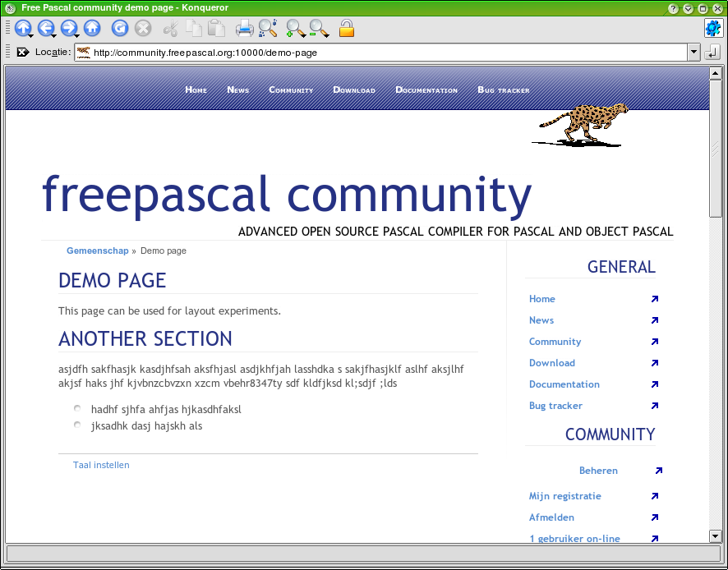Open Documentation in the top navigation bar
This screenshot has height=570, width=728.
[426, 90]
